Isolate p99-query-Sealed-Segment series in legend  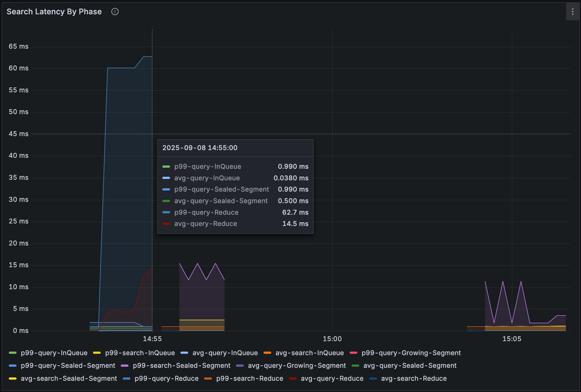pos(68,366)
